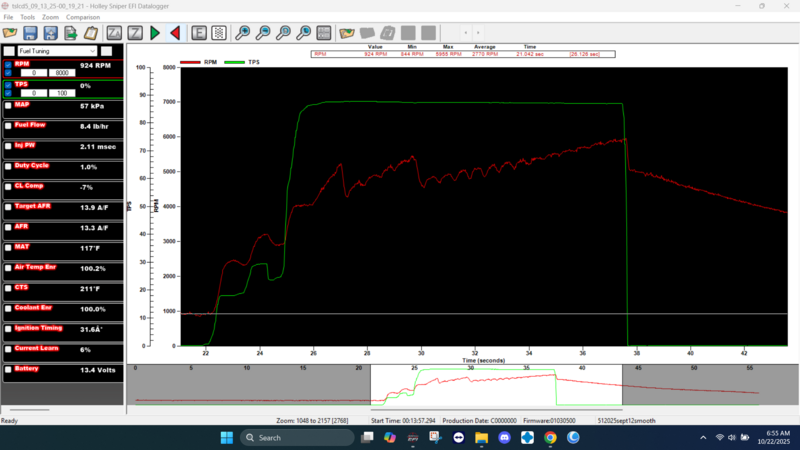
Task: Click the export arrow document icon
Action: 72,33
